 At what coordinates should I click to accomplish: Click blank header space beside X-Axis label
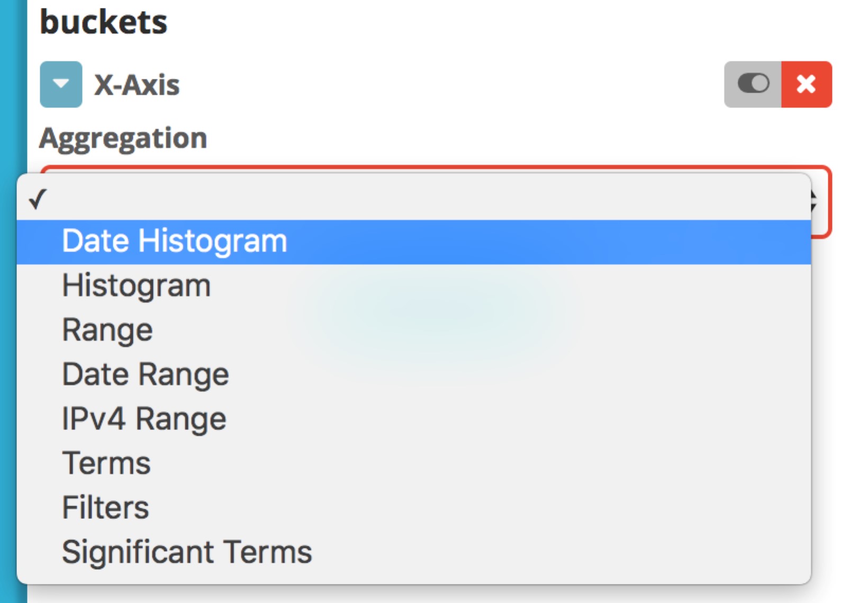(x=450, y=85)
